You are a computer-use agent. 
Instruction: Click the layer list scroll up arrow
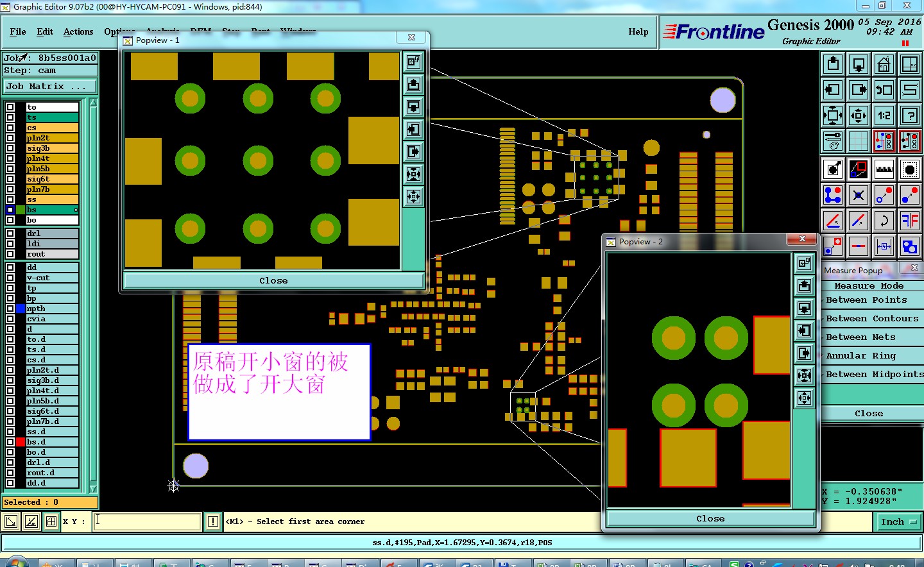(93, 103)
